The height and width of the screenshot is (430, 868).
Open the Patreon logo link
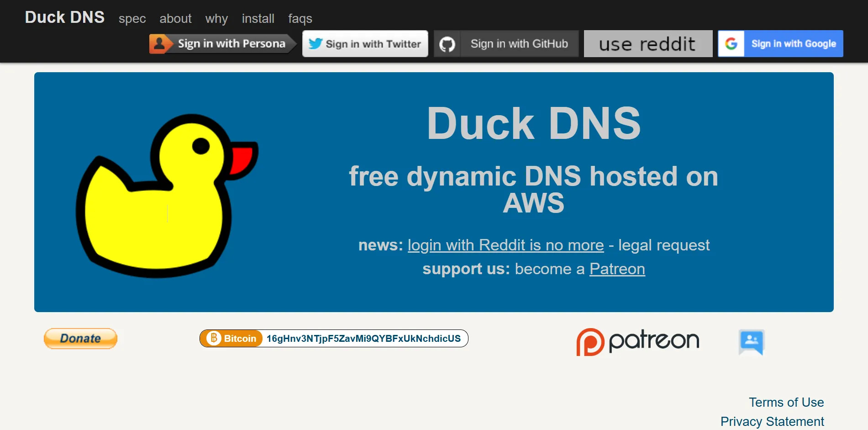(x=637, y=340)
